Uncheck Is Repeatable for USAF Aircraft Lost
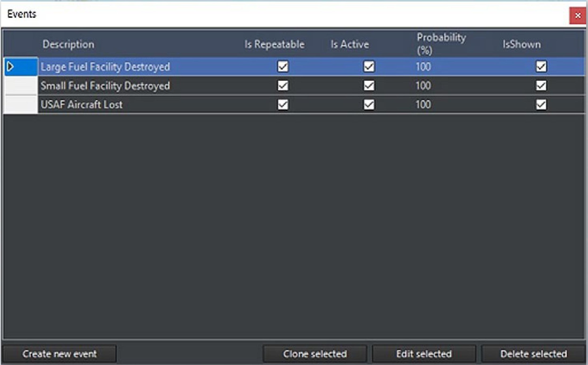The width and height of the screenshot is (588, 365). (283, 105)
